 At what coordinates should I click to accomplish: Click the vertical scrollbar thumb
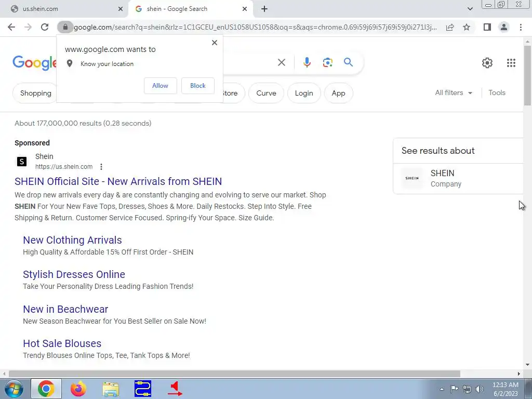pyautogui.click(x=527, y=75)
